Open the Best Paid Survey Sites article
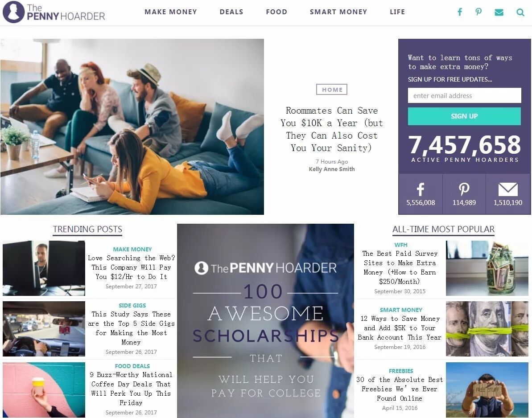Viewport: 532px width, 418px height. point(400,267)
